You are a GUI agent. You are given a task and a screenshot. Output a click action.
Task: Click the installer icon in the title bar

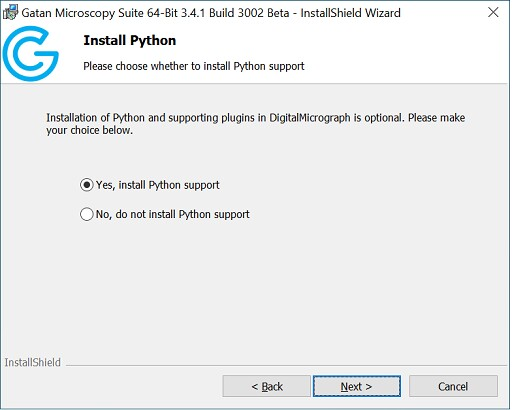pyautogui.click(x=10, y=12)
